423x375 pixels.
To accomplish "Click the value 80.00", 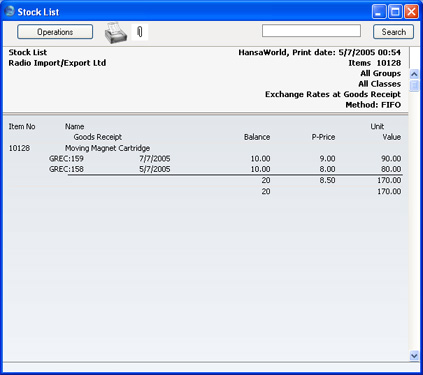I will tap(391, 169).
